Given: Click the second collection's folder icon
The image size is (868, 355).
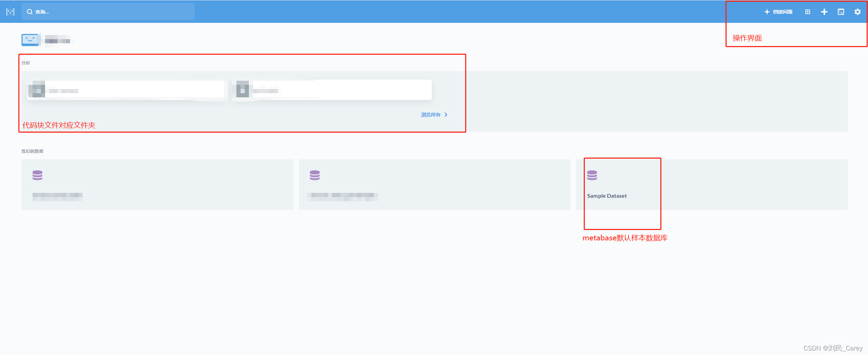Looking at the screenshot, I should (243, 89).
